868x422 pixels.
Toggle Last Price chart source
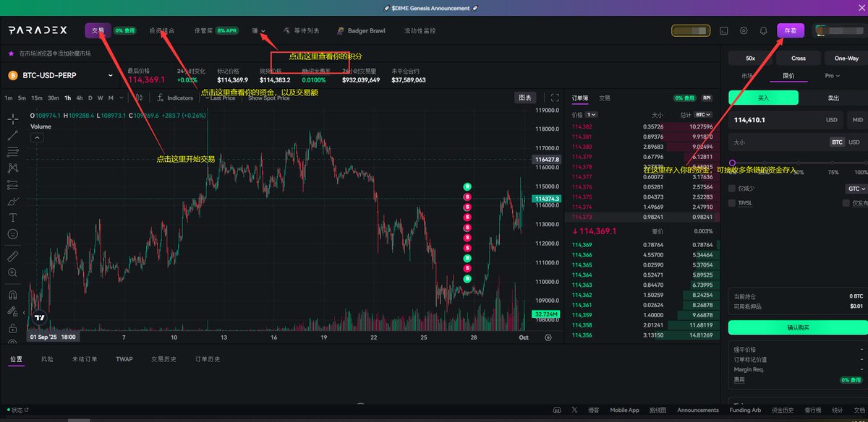click(x=221, y=98)
